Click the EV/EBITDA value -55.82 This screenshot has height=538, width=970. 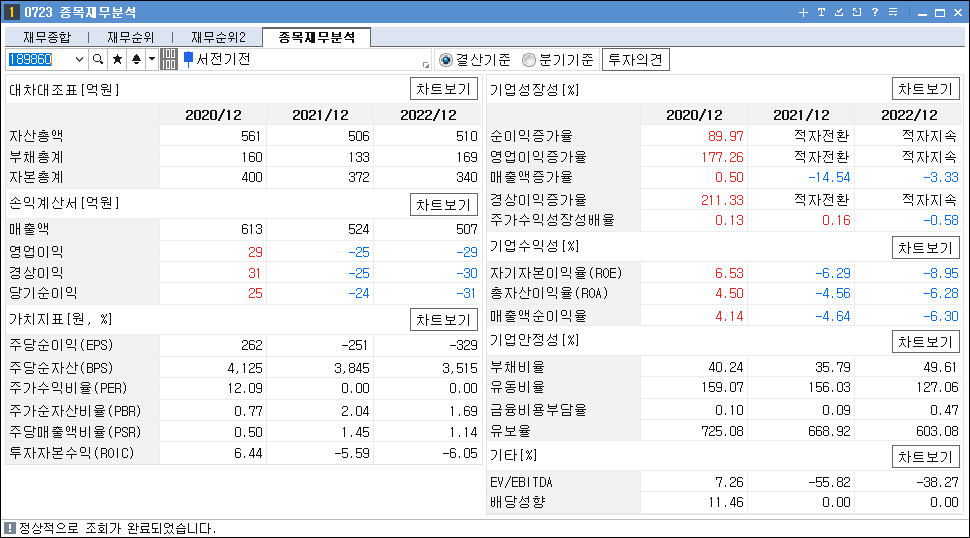click(829, 482)
